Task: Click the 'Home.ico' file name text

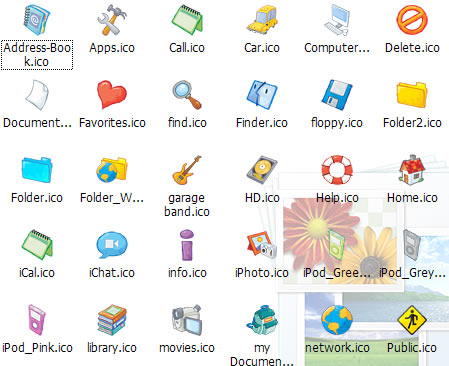Action: click(412, 198)
